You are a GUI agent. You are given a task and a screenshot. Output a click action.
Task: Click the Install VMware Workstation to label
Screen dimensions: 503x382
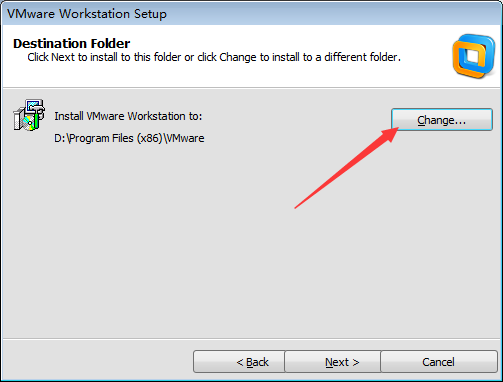[x=128, y=116]
